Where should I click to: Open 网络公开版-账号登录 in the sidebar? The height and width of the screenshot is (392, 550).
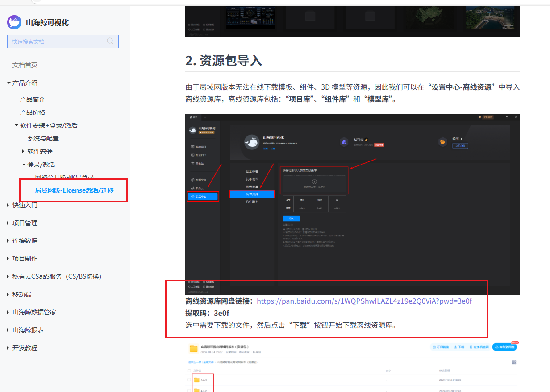tap(65, 177)
